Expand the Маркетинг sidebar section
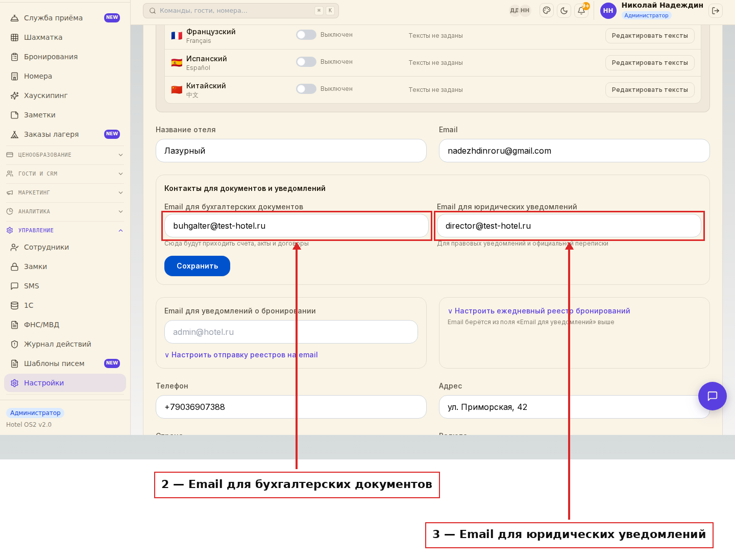 tap(65, 192)
